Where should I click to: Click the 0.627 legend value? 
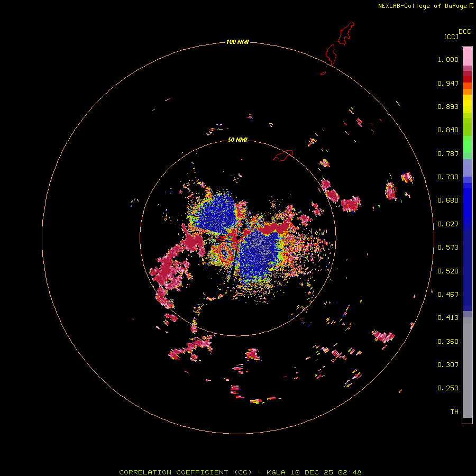[x=448, y=224]
